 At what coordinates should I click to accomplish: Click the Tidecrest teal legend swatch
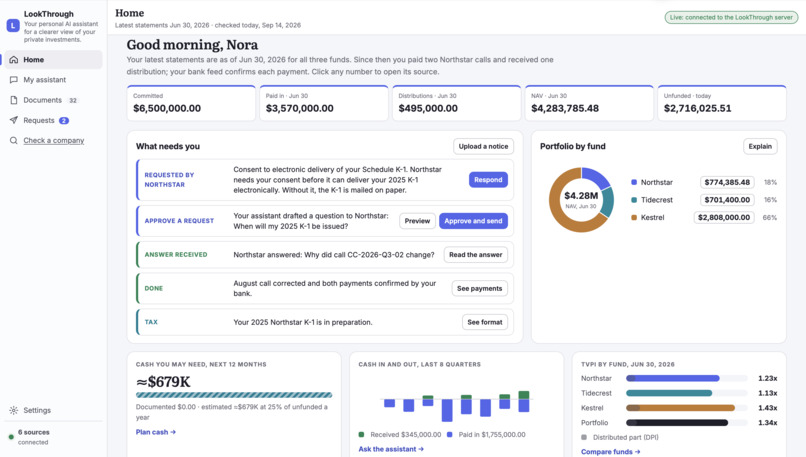(x=634, y=200)
